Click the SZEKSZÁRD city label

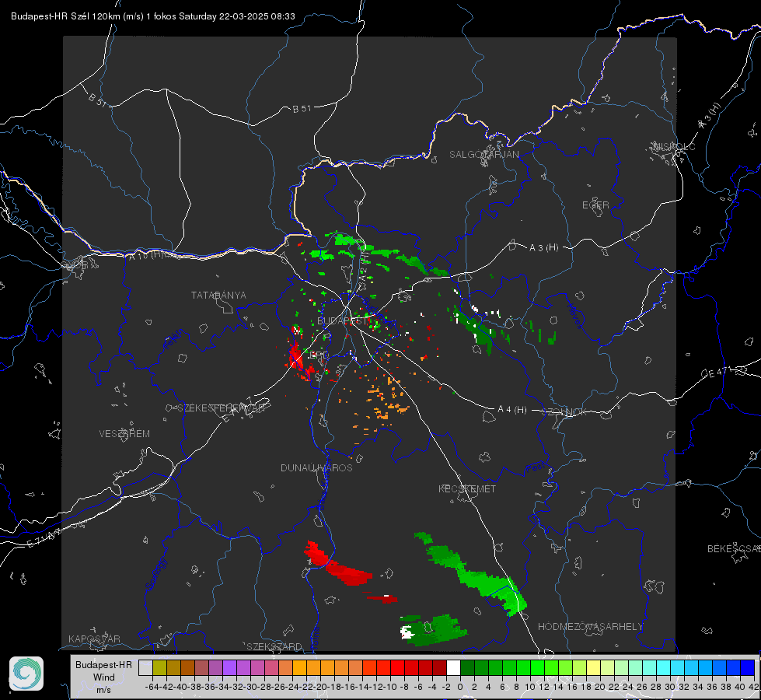(x=274, y=646)
